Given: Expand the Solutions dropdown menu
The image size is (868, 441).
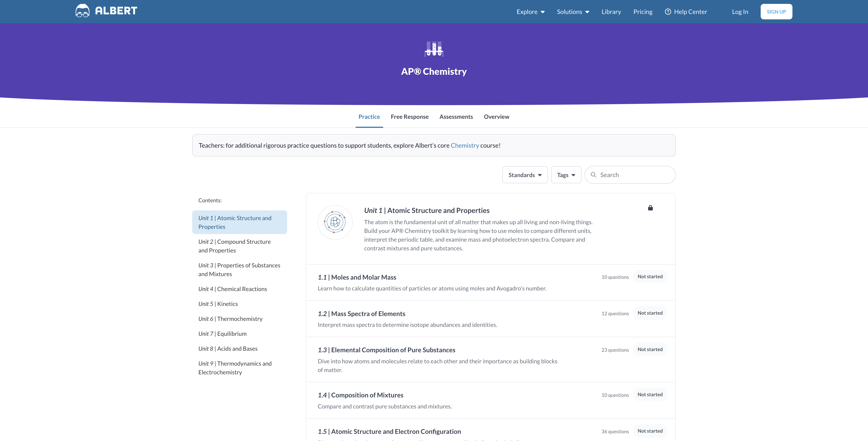Looking at the screenshot, I should click(x=573, y=12).
